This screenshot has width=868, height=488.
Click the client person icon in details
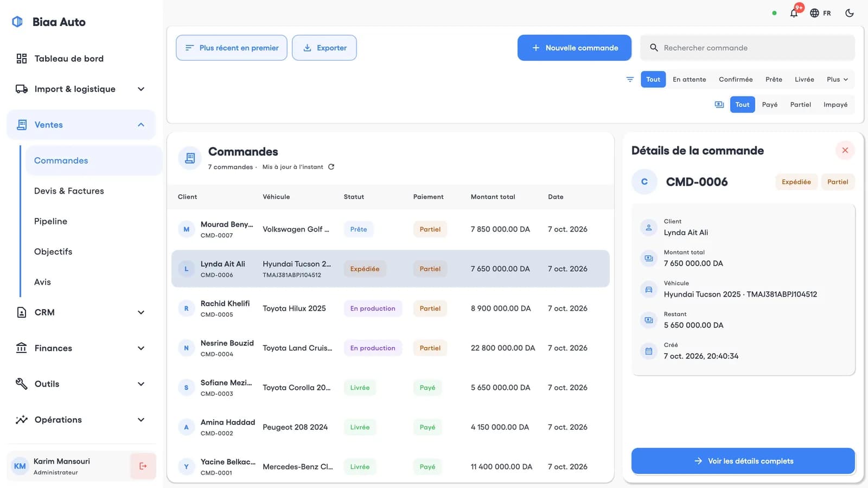pyautogui.click(x=648, y=227)
